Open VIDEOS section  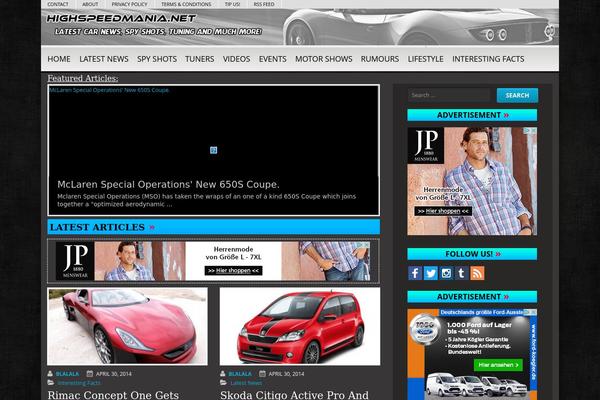(x=236, y=59)
